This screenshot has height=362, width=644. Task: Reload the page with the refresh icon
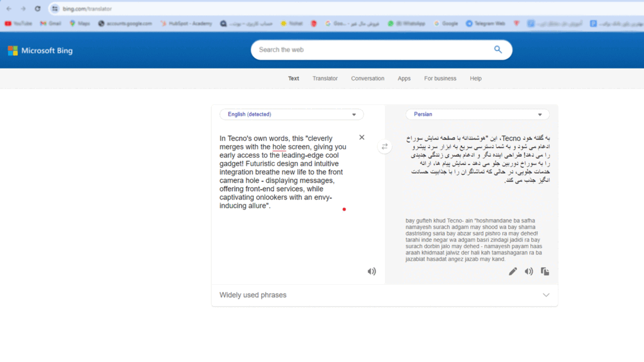[x=38, y=9]
